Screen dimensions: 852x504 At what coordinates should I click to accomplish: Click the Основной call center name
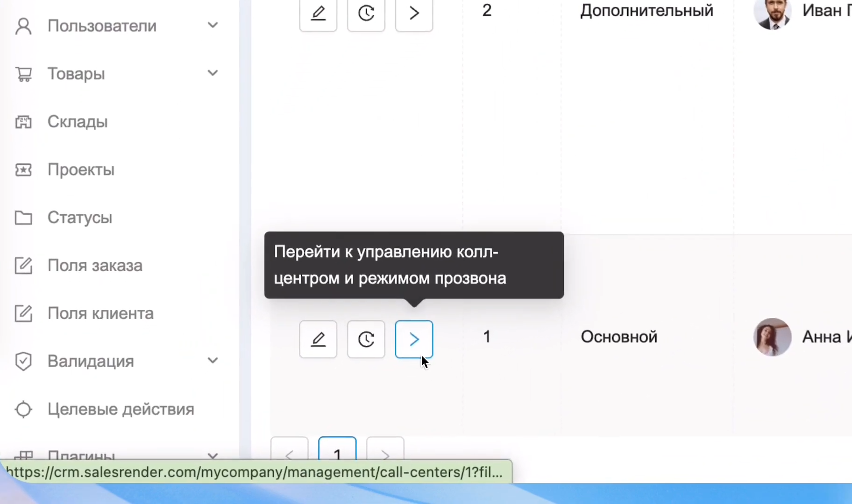(619, 337)
